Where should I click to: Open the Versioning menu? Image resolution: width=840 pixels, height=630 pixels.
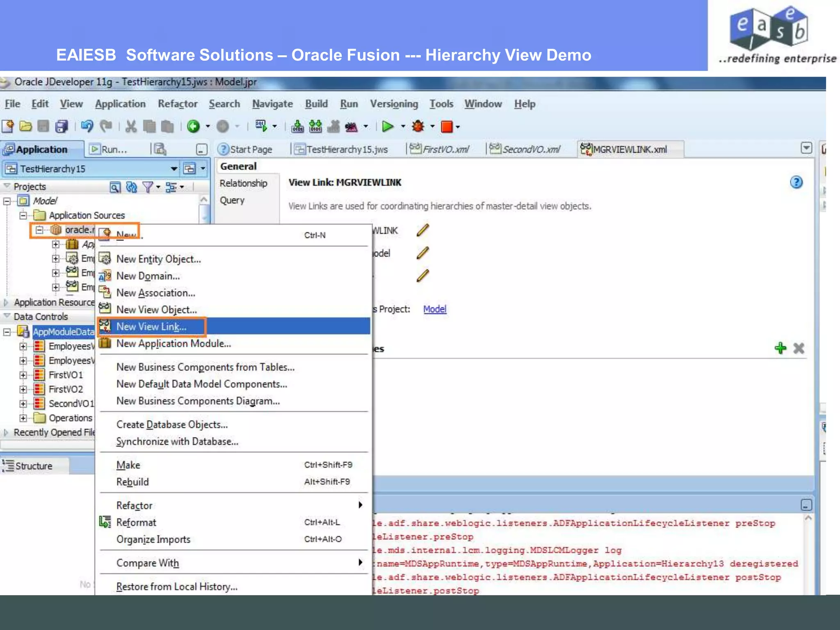(x=394, y=104)
